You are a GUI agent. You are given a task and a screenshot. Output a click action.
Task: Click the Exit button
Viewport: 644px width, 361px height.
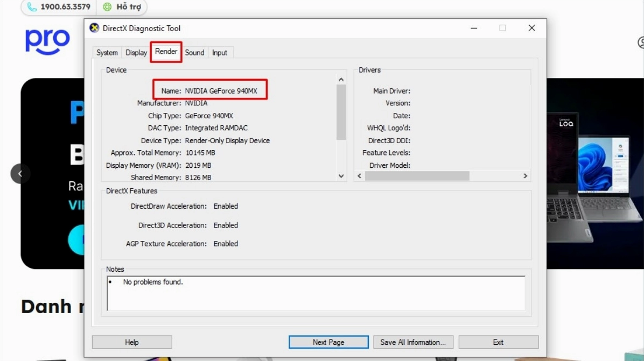click(498, 342)
